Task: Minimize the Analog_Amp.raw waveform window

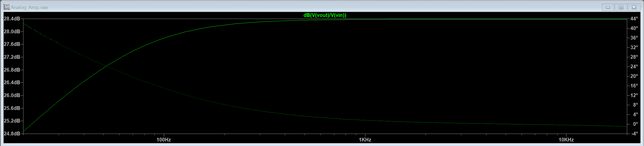Action: pyautogui.click(x=608, y=7)
